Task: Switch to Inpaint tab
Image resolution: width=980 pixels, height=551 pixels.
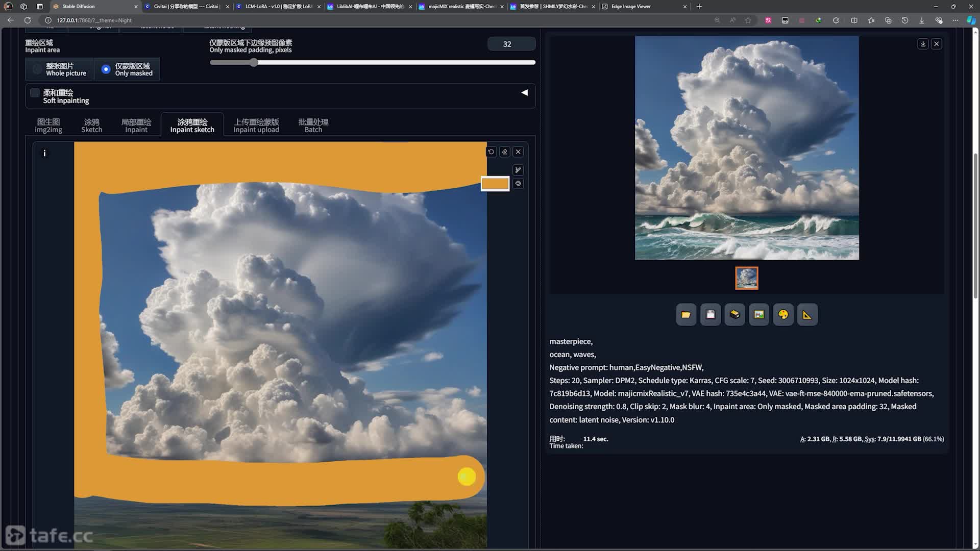Action: pyautogui.click(x=136, y=126)
